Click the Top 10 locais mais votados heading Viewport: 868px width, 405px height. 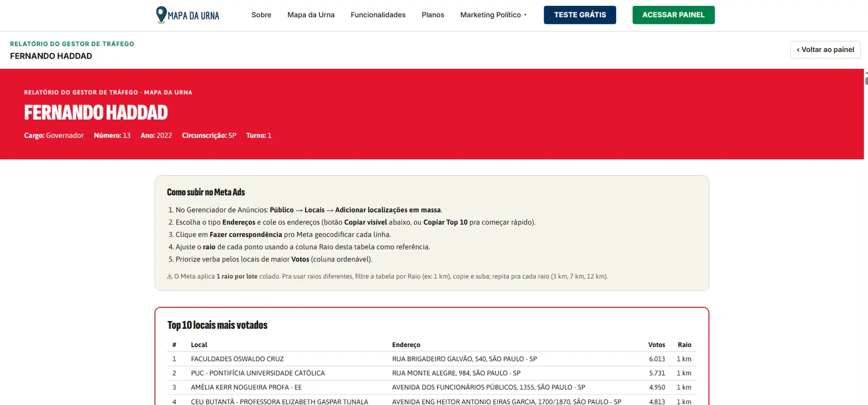218,325
